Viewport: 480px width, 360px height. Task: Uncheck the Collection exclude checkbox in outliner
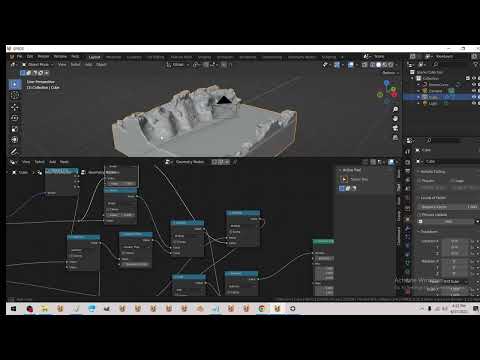coord(468,78)
